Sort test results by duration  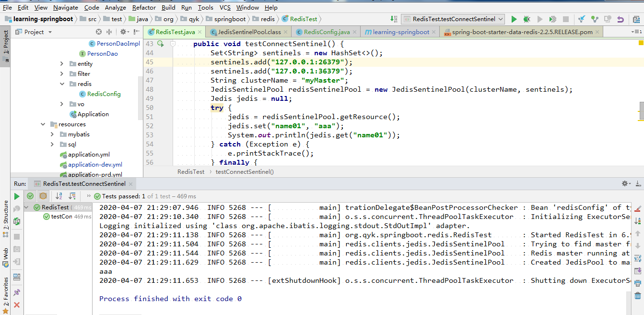72,196
